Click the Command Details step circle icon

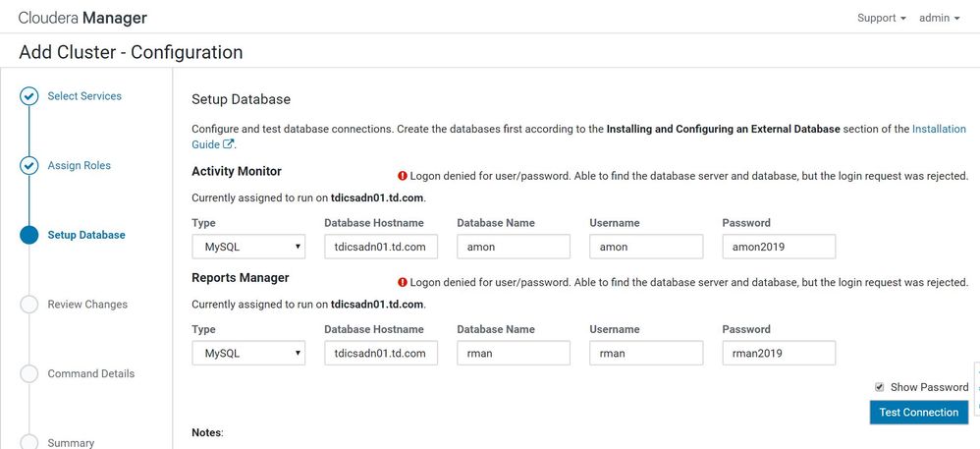pyautogui.click(x=29, y=373)
